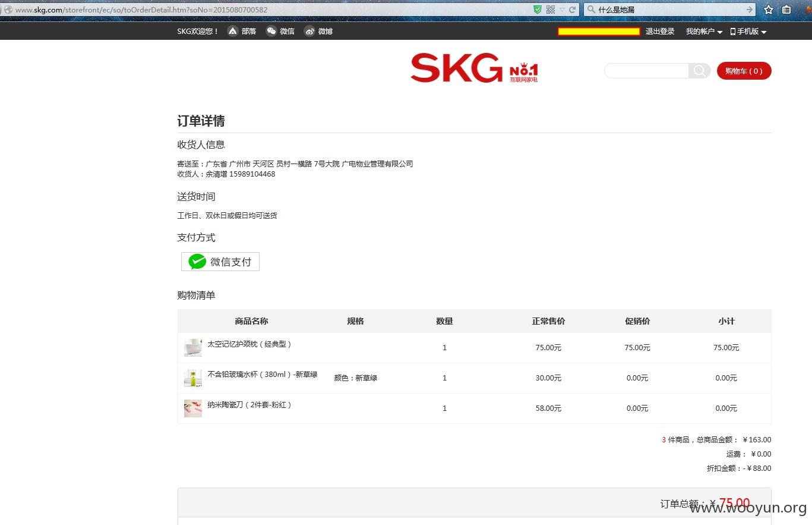Click the total goods amount ￥163.00
Viewport: 812px width, 525px height.
757,440
